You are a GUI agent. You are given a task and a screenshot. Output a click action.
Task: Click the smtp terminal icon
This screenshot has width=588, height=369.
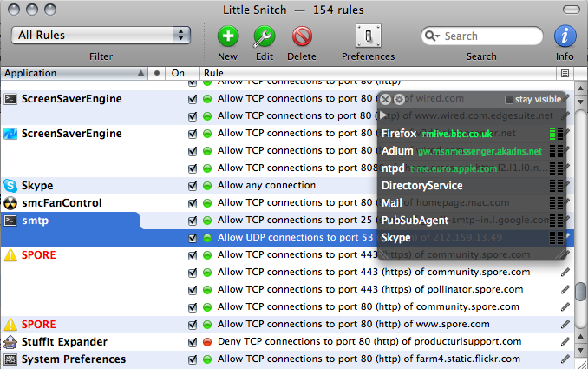tap(10, 221)
